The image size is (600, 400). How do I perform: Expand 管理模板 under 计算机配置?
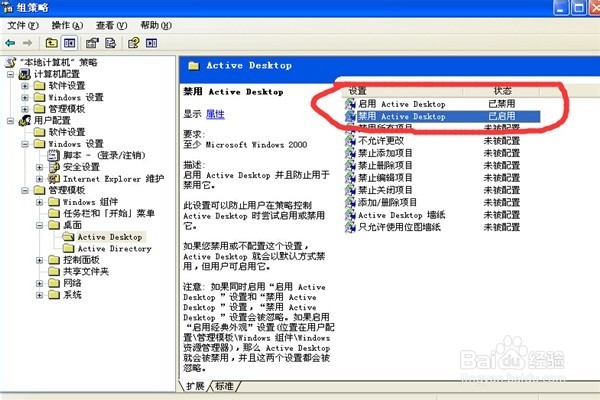click(25, 109)
